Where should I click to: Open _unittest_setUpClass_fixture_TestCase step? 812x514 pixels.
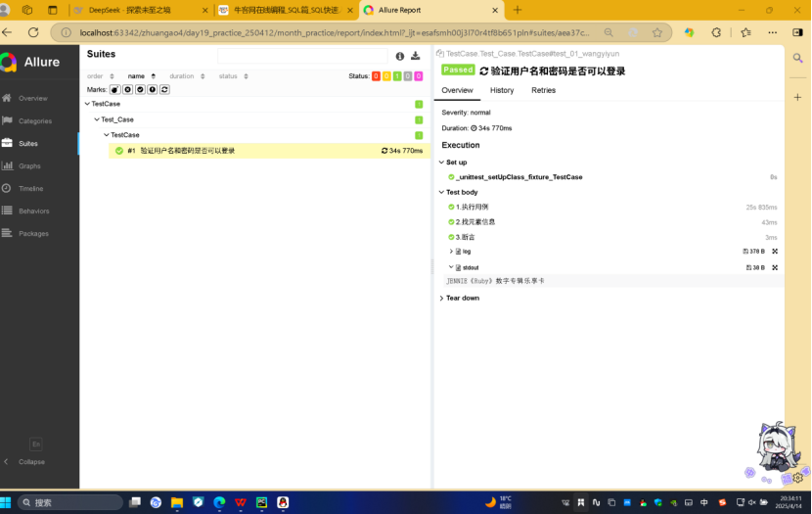(x=612, y=177)
